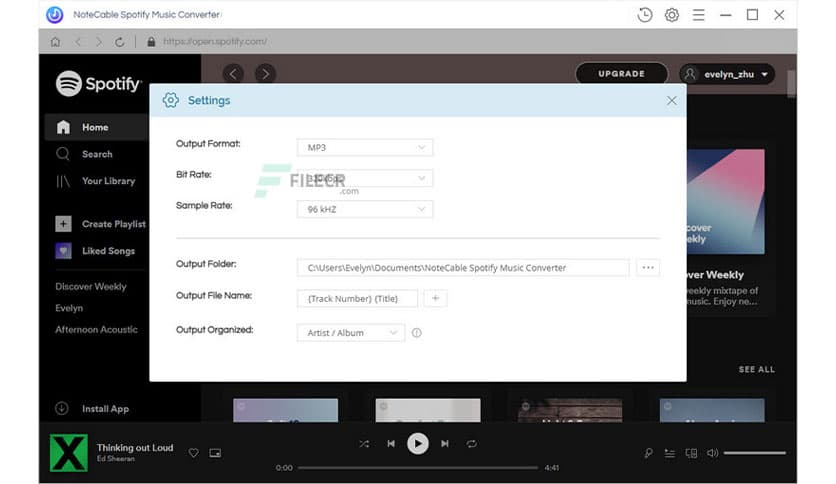Skip to the next track

tap(445, 443)
